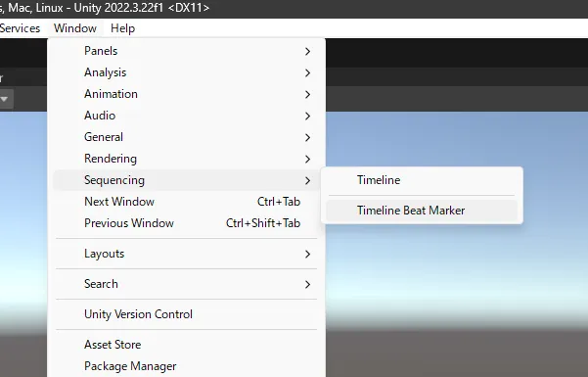The height and width of the screenshot is (377, 588).
Task: Open the Audio submenu
Action: pos(186,116)
